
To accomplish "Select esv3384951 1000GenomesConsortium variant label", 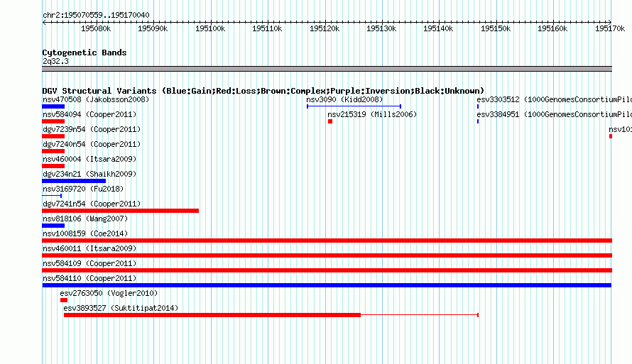I will 554,114.
